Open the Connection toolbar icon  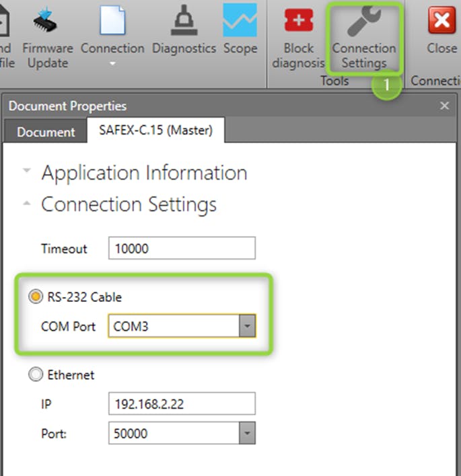point(112,22)
